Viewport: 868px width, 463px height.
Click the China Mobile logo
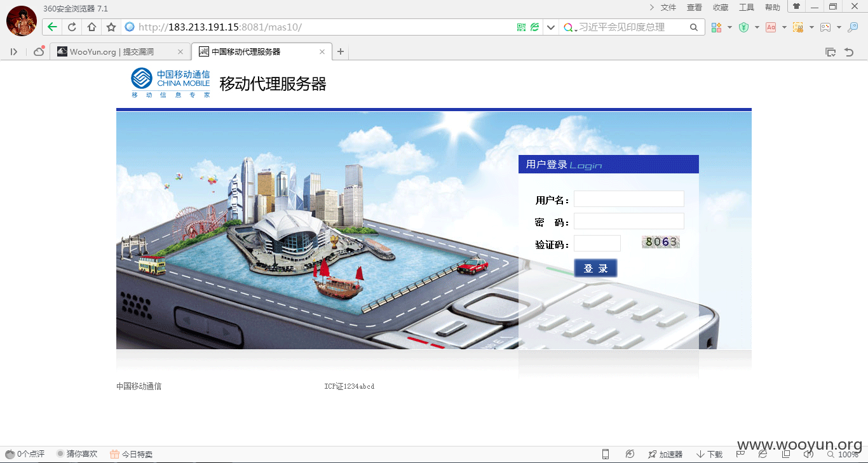point(170,83)
